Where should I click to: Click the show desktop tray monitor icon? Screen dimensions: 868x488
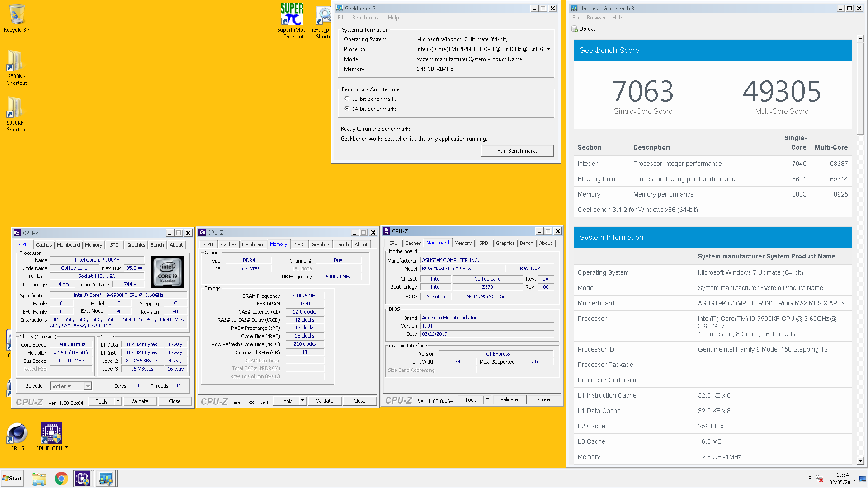[x=863, y=479]
